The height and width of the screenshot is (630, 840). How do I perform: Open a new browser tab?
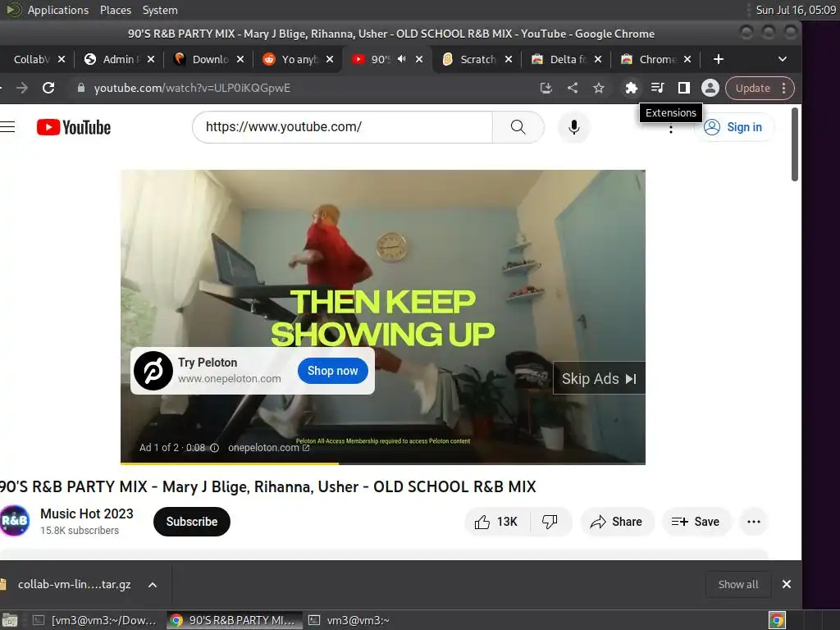click(719, 59)
